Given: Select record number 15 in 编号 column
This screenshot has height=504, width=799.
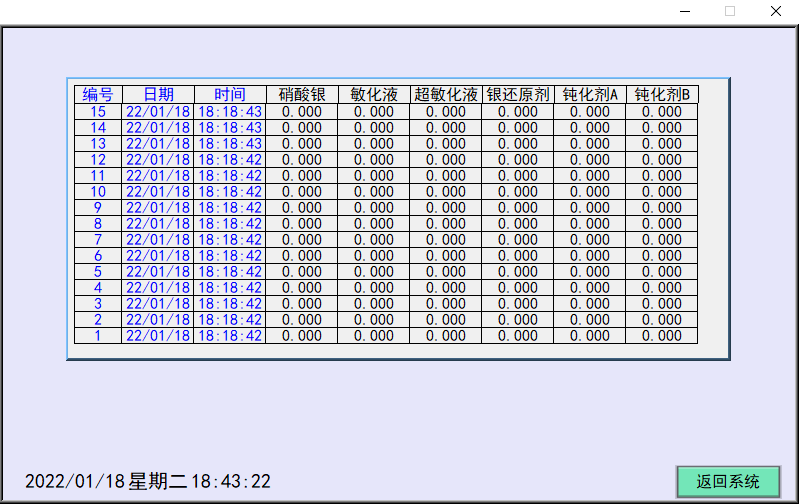Looking at the screenshot, I should click(x=98, y=112).
